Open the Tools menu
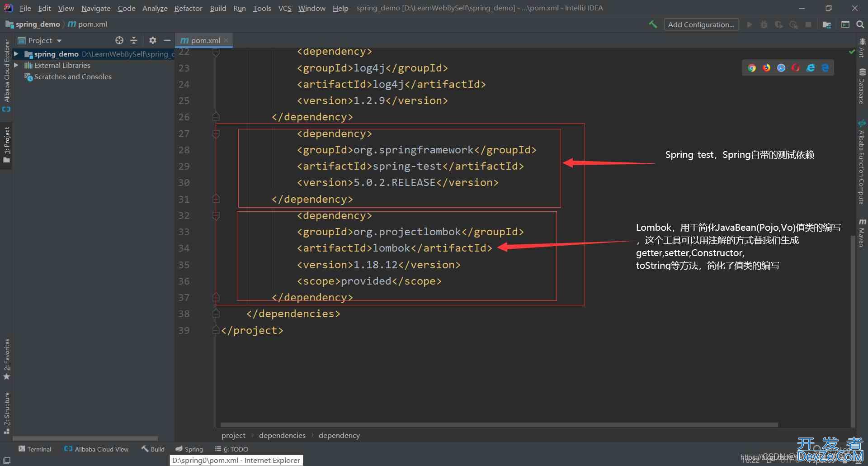This screenshot has width=868, height=466. (x=262, y=8)
